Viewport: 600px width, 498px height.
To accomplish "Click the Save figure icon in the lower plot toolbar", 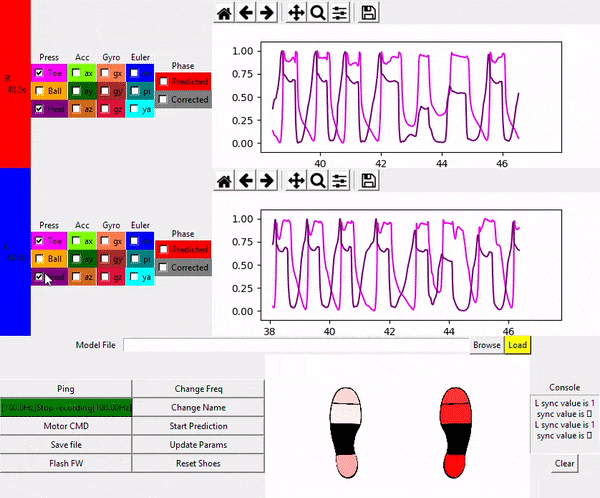I will [x=368, y=181].
